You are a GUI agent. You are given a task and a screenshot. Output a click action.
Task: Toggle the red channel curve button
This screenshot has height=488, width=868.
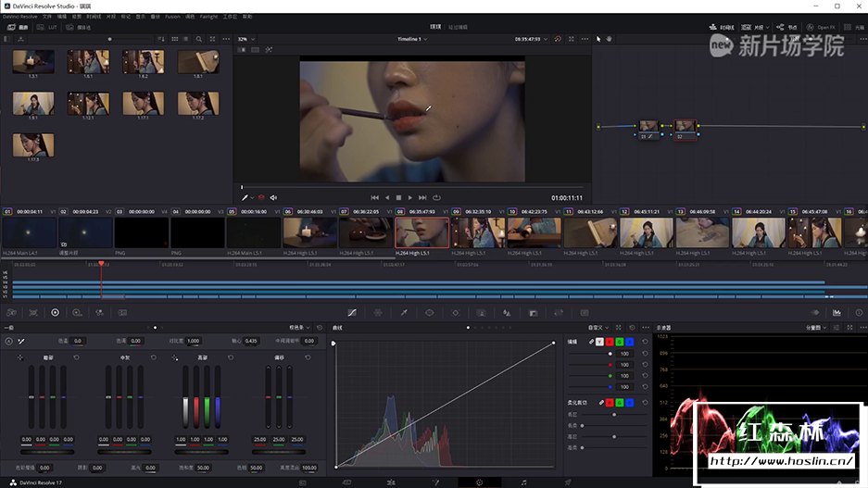click(x=609, y=342)
